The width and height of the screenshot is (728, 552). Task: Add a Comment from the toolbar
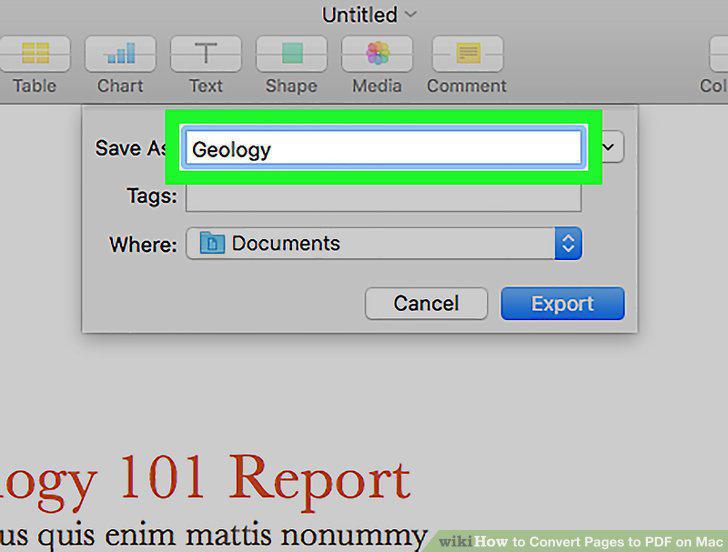468,54
